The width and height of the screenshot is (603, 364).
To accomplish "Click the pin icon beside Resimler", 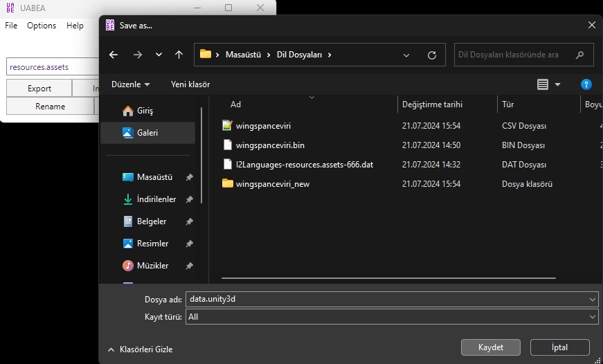I will pyautogui.click(x=189, y=244).
